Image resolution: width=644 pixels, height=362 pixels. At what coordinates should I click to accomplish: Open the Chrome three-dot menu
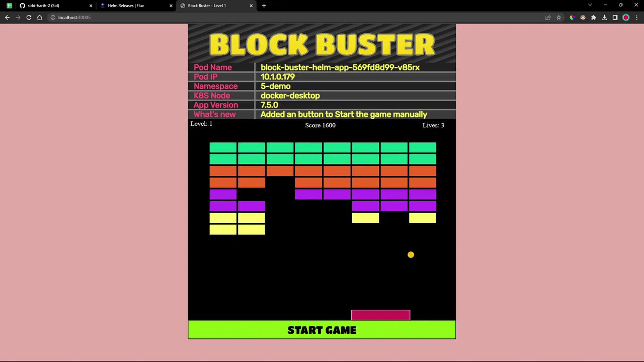[x=636, y=18]
